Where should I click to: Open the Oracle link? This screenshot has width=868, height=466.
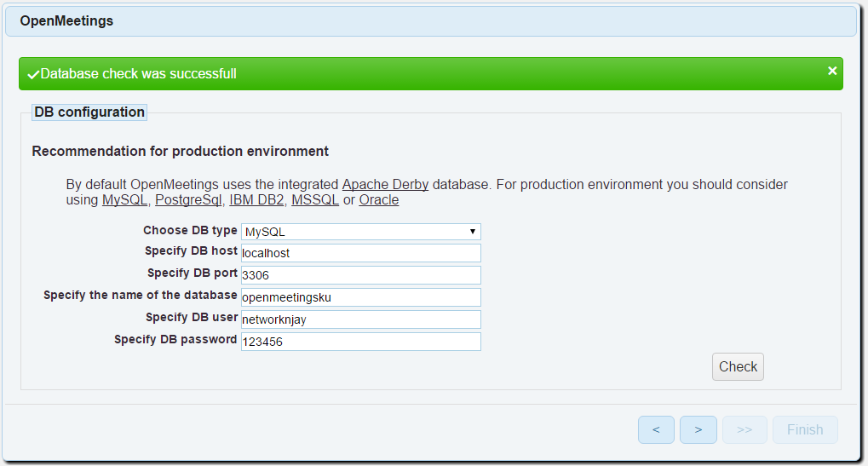pos(379,200)
